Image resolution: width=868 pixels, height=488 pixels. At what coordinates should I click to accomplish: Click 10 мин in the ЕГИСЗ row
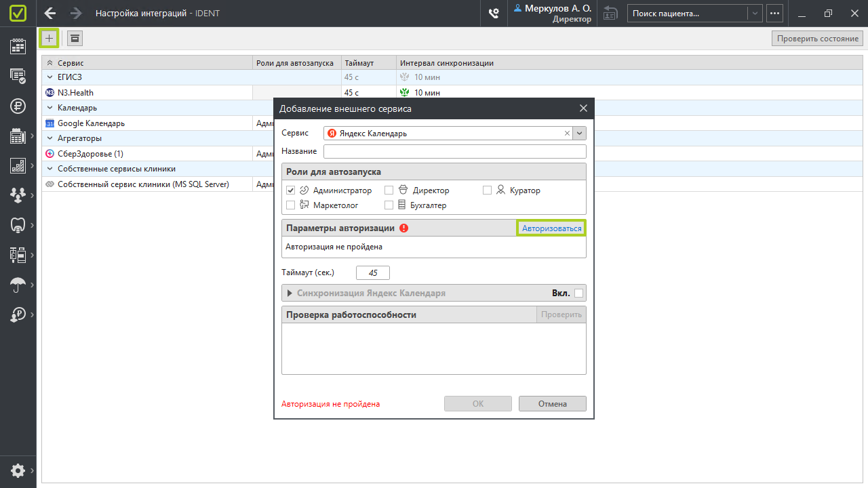tap(427, 77)
